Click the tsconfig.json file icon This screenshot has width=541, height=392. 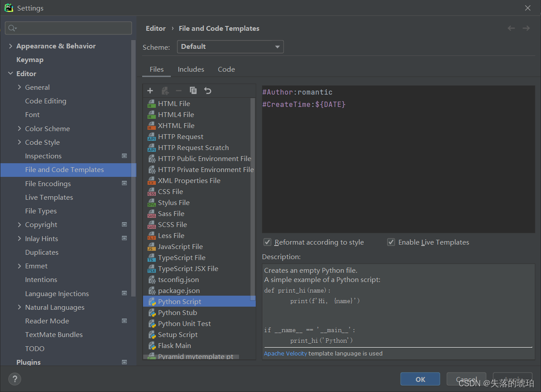tap(151, 280)
